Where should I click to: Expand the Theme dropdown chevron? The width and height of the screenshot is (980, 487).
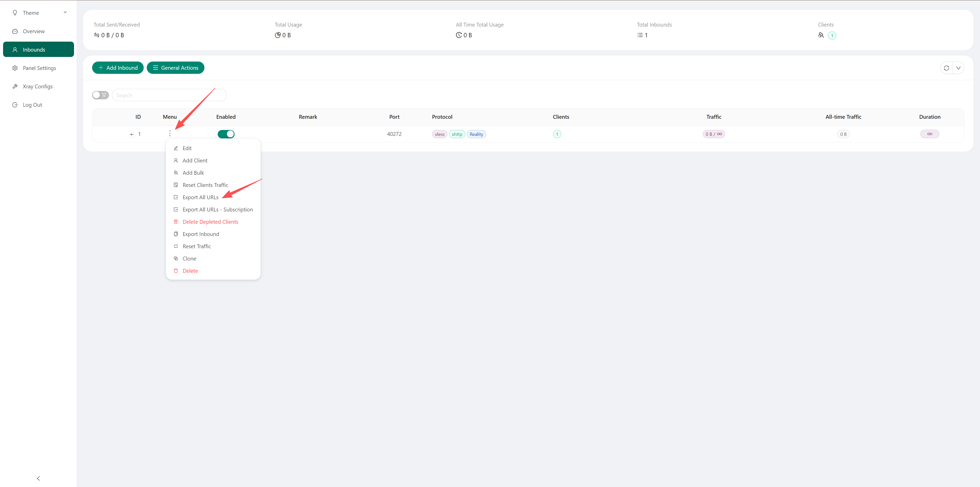pyautogui.click(x=65, y=12)
